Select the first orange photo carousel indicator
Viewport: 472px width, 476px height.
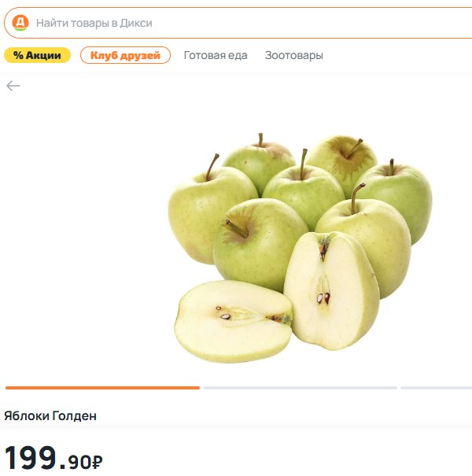[x=102, y=388]
